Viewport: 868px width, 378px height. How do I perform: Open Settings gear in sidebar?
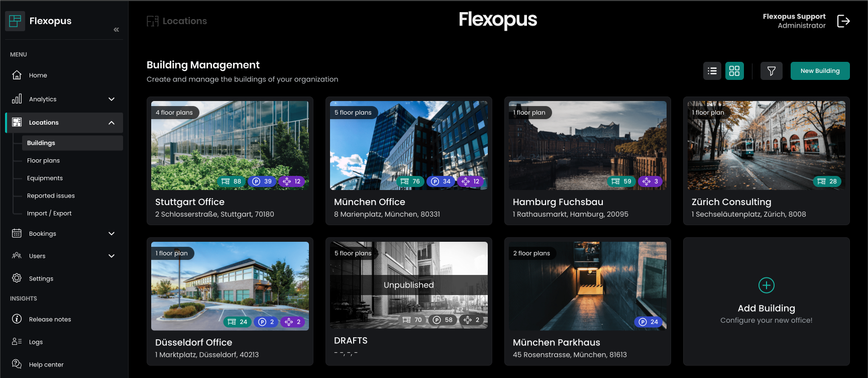coord(17,278)
